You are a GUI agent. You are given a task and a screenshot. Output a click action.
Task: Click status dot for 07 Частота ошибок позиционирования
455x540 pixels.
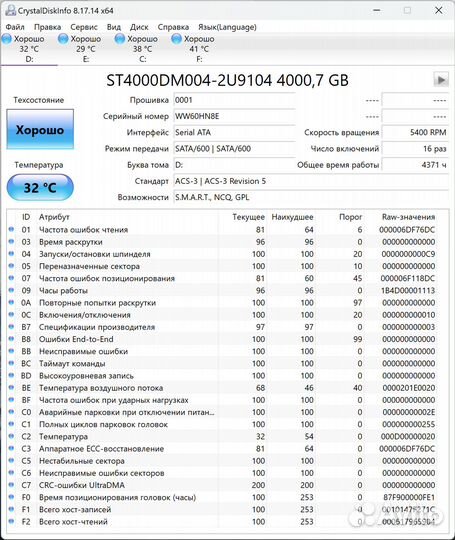click(11, 278)
